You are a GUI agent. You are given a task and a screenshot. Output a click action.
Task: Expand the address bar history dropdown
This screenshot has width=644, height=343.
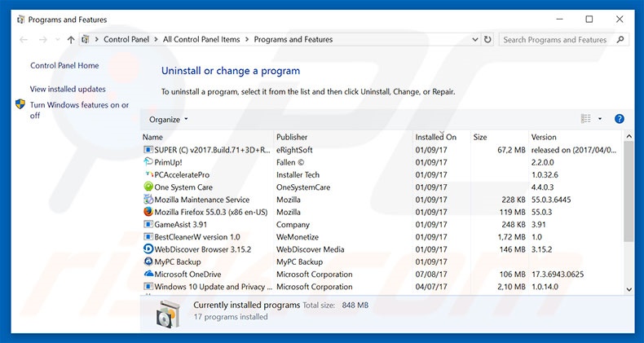475,39
